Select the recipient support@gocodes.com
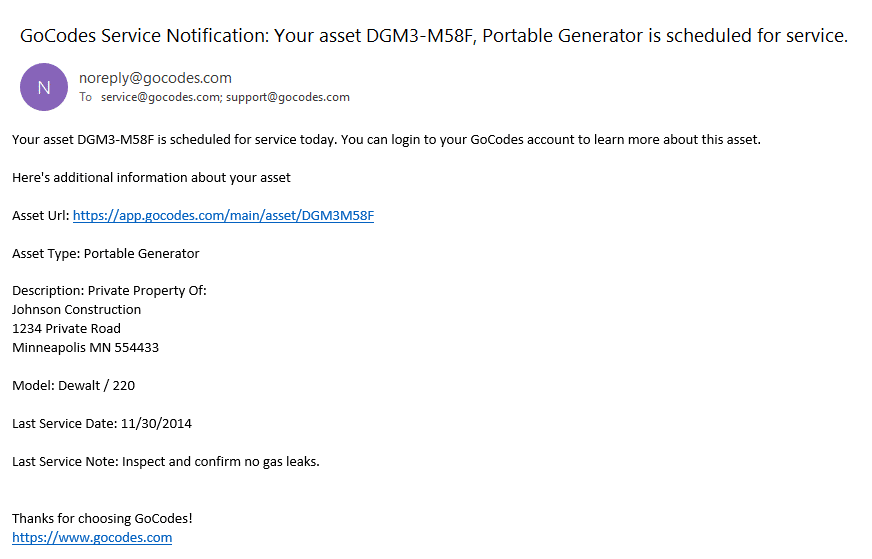The image size is (872, 559). click(x=288, y=97)
